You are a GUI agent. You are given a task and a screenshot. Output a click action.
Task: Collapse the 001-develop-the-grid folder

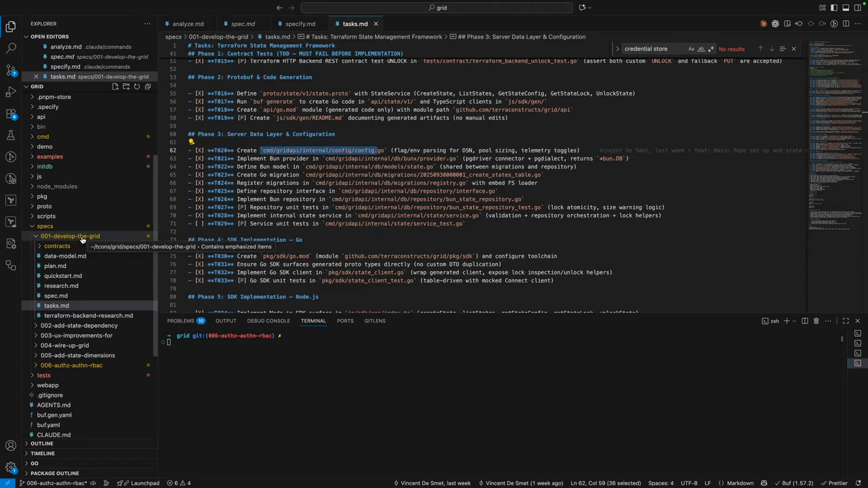point(70,237)
